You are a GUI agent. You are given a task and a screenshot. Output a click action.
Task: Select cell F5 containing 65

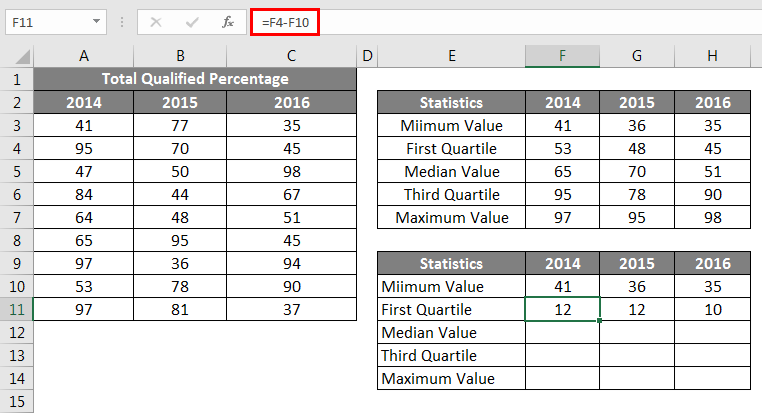tap(562, 172)
